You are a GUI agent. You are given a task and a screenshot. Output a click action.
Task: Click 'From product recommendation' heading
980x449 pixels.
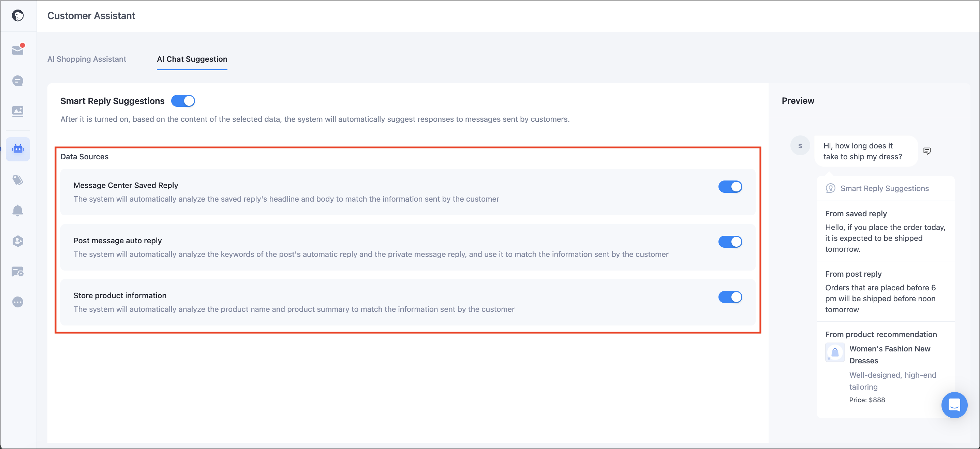point(881,334)
